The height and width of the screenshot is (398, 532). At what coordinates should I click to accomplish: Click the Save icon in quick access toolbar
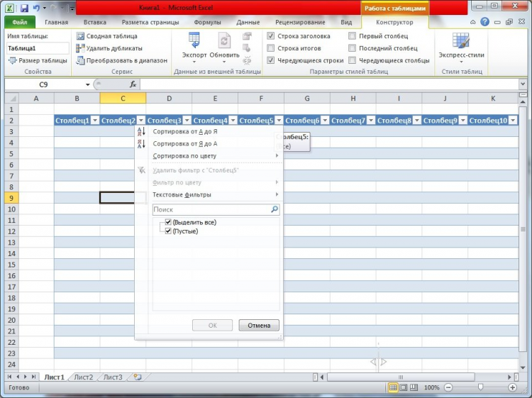click(x=24, y=8)
